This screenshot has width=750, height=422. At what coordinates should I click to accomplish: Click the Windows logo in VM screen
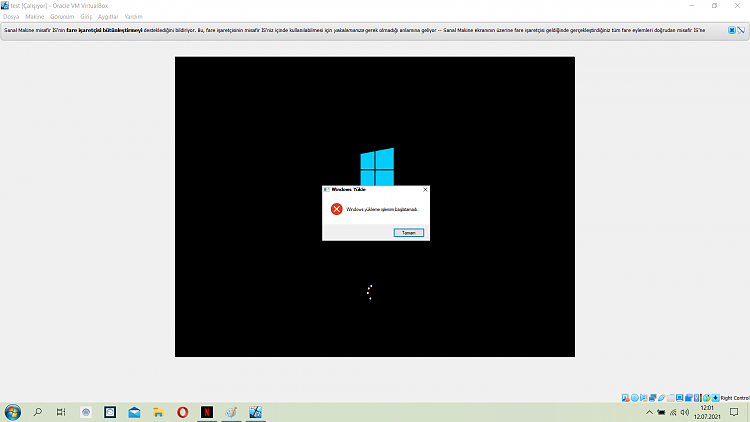377,167
